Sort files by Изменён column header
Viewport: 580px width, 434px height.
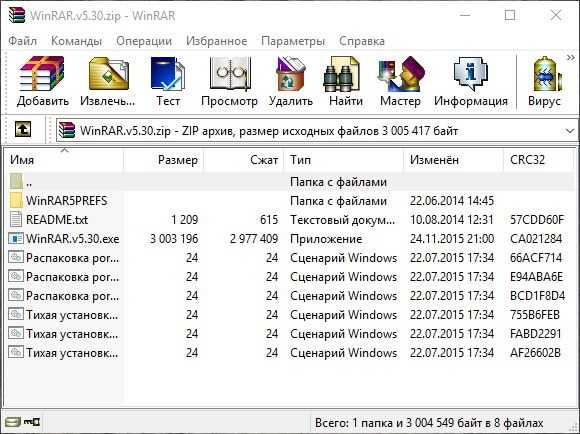[453, 160]
